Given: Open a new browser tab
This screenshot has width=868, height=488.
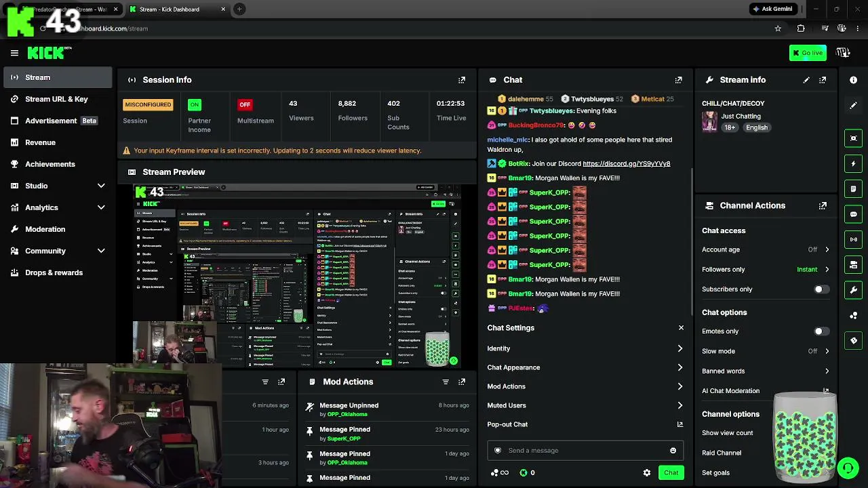Looking at the screenshot, I should pyautogui.click(x=239, y=9).
